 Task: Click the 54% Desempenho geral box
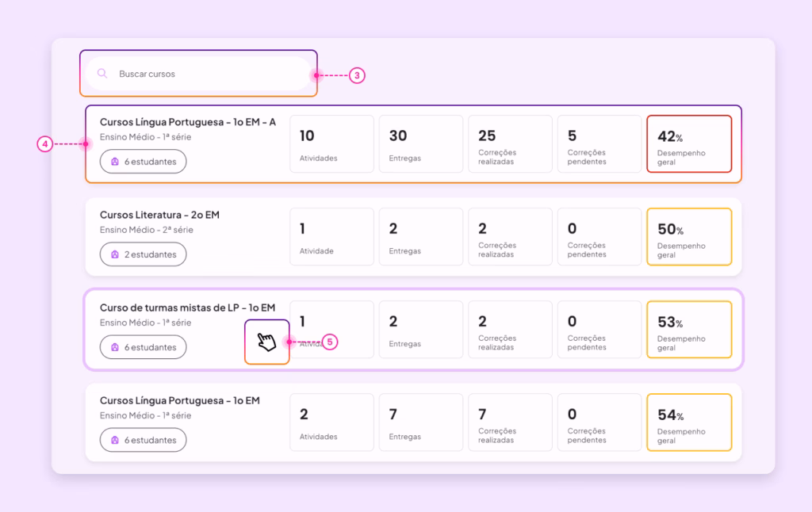689,422
